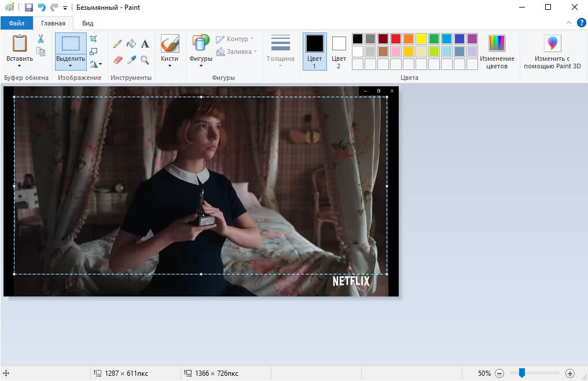Open the Кисти brushes dropdown

[x=170, y=65]
